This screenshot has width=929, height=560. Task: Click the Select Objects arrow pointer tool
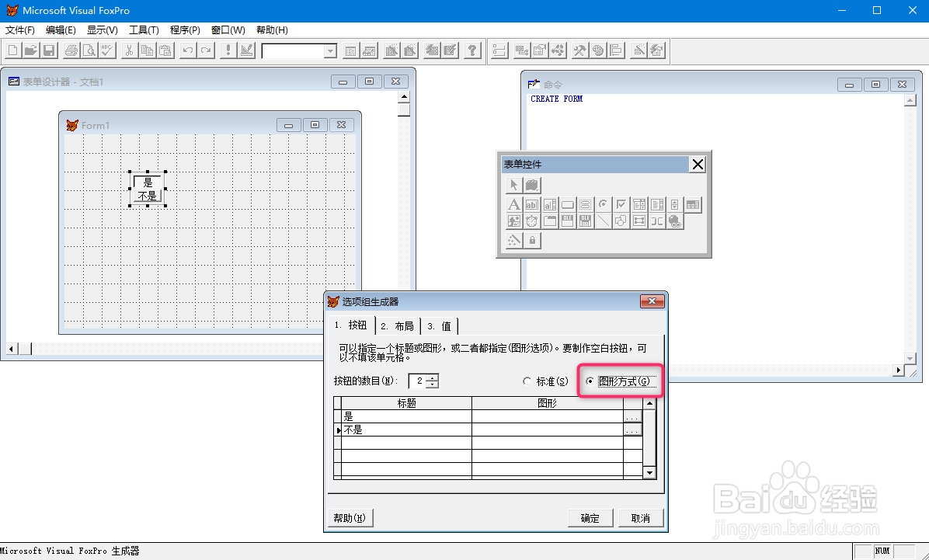(x=513, y=185)
